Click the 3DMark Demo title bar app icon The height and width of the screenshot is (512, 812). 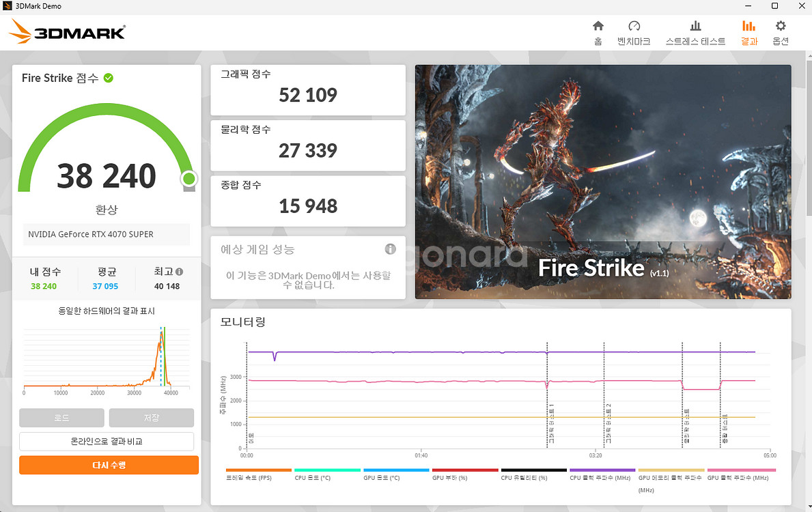8,6
